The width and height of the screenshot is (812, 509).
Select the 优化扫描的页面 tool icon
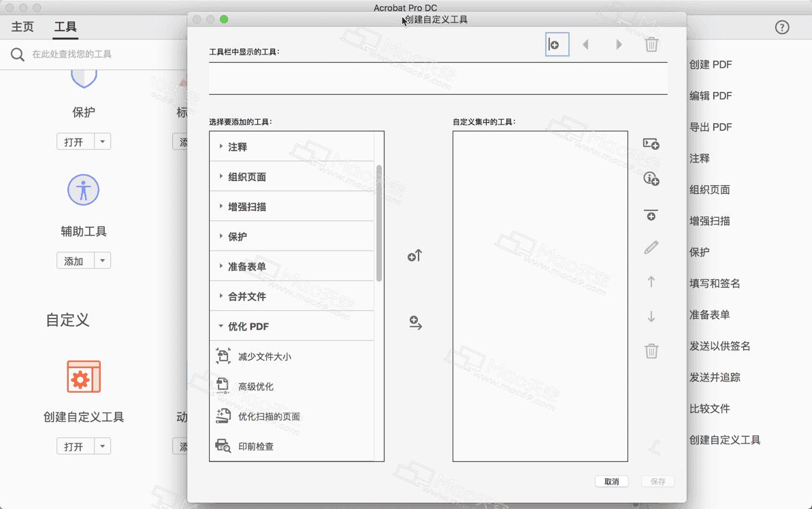[223, 415]
